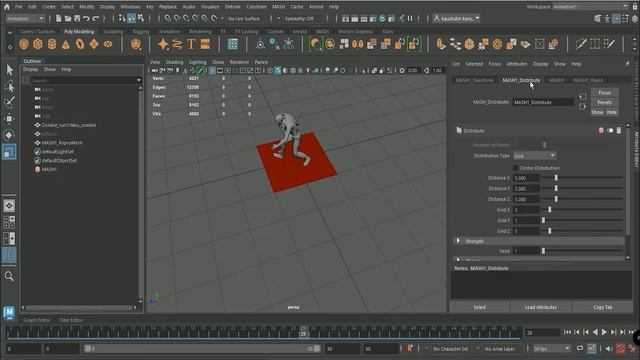The width and height of the screenshot is (640, 360).
Task: Open the viewport Shading menu
Action: [x=174, y=62]
